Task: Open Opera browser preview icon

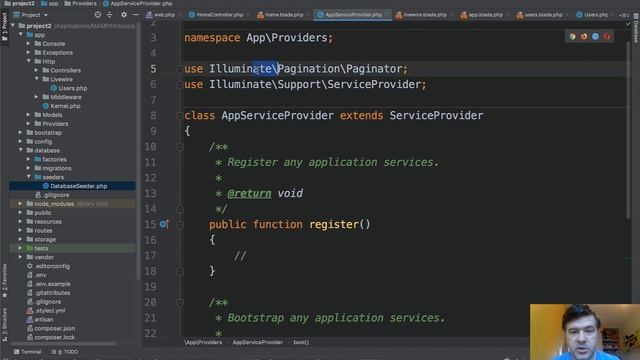Action: pyautogui.click(x=607, y=37)
